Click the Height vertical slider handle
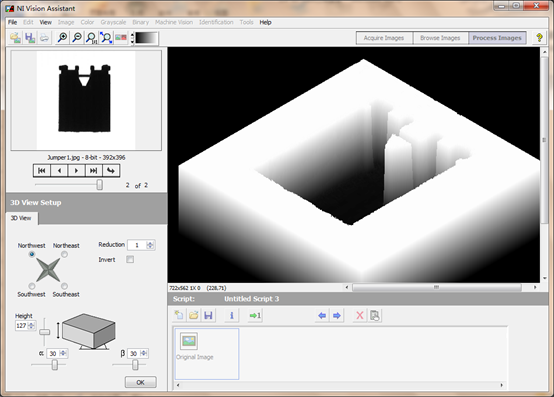Image resolution: width=554 pixels, height=397 pixels. click(45, 332)
